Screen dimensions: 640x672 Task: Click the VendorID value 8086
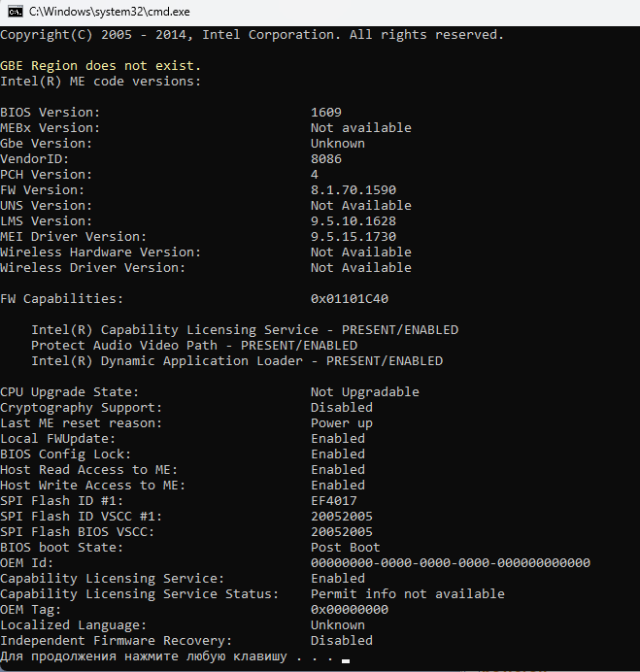[326, 158]
